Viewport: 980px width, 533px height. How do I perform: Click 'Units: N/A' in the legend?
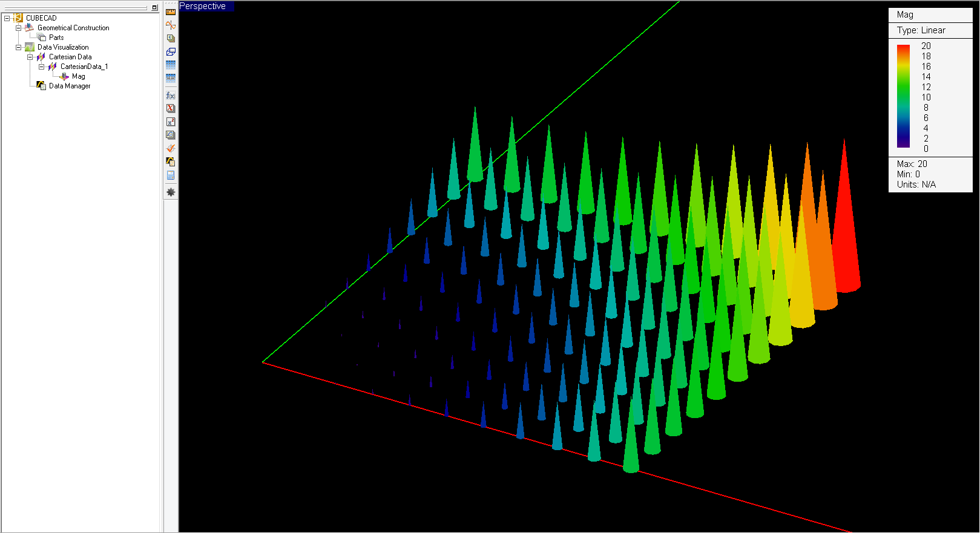point(916,185)
